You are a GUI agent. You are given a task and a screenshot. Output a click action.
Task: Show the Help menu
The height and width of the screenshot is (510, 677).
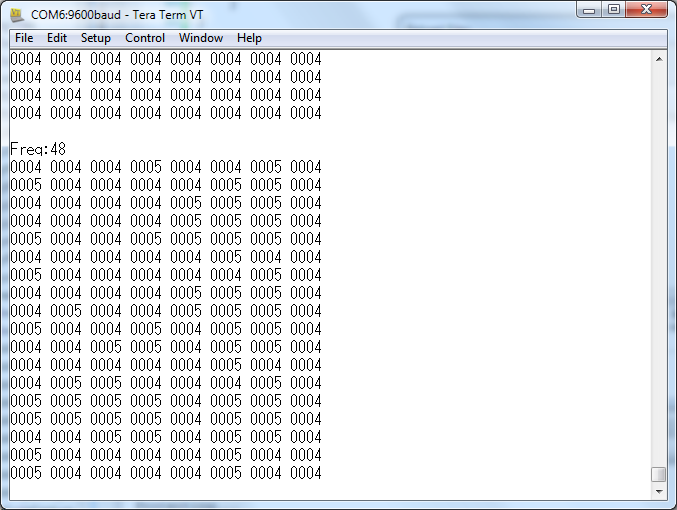pyautogui.click(x=249, y=38)
